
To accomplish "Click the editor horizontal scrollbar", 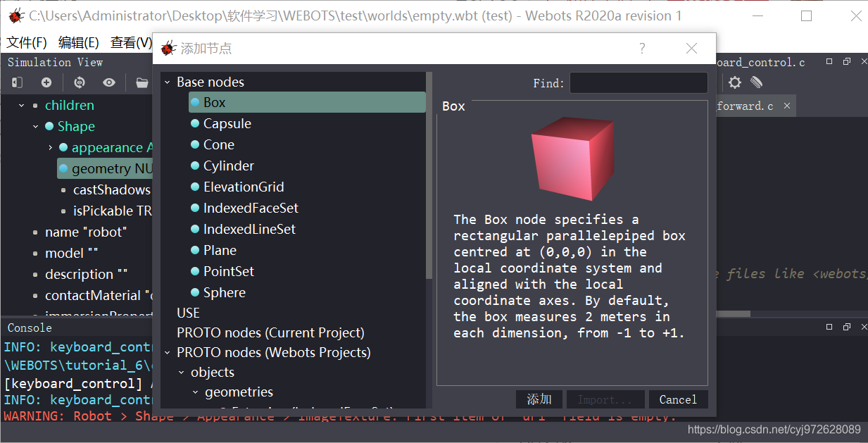I will click(734, 314).
